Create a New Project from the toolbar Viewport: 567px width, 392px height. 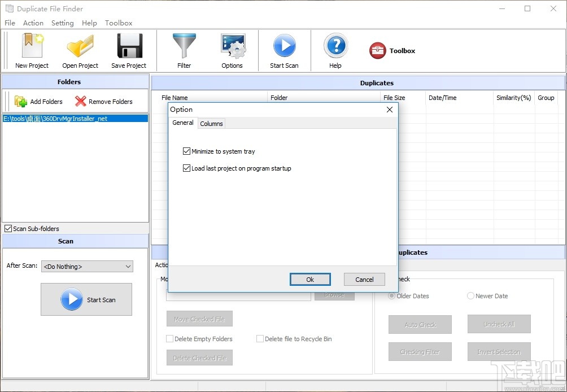31,50
